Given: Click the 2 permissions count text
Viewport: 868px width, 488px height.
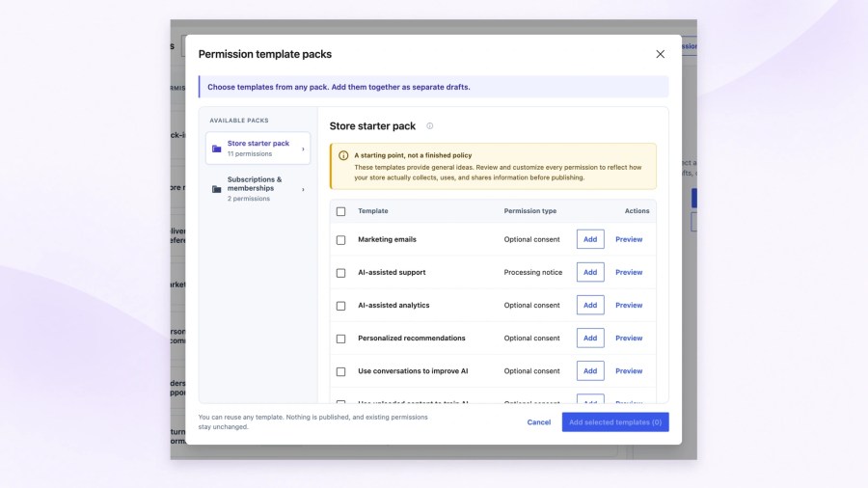Looking at the screenshot, I should (249, 199).
